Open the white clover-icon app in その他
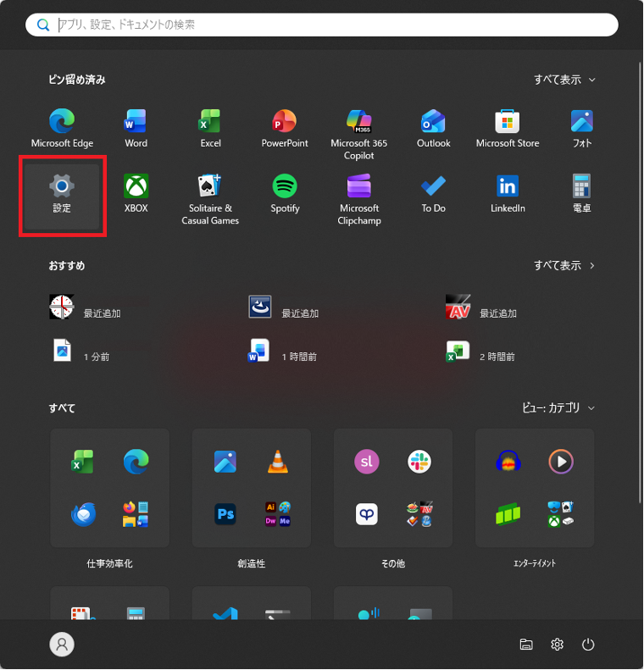This screenshot has height=670, width=644. [367, 514]
